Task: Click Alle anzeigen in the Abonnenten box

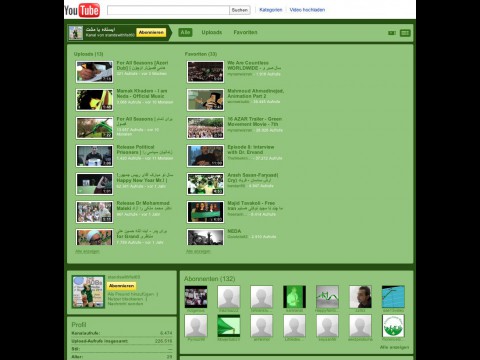Action: [x=394, y=347]
